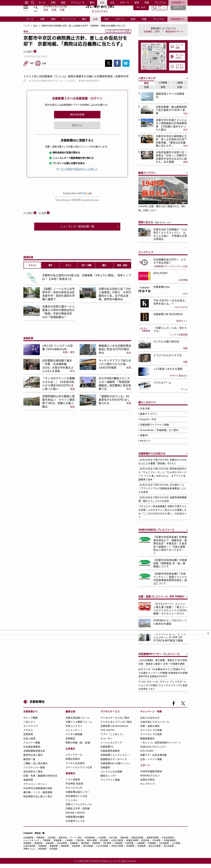Expand ONBUSINESS プレスリリース arrow
The width and height of the screenshot is (211, 868).
(x=187, y=530)
